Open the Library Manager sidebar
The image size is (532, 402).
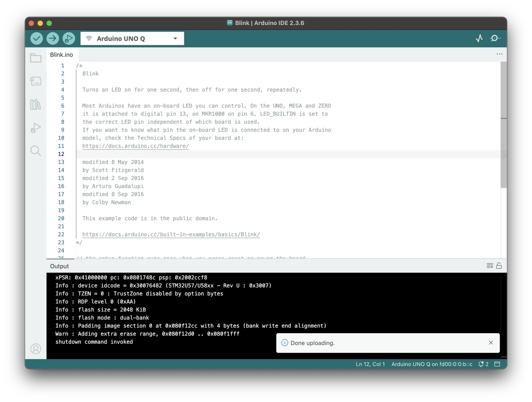(36, 104)
